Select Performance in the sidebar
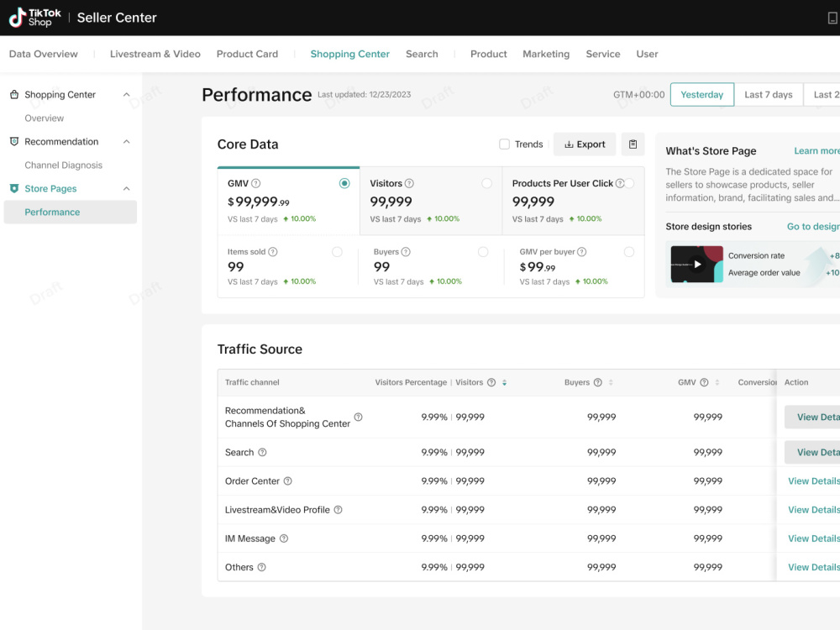The image size is (840, 630). click(x=71, y=213)
